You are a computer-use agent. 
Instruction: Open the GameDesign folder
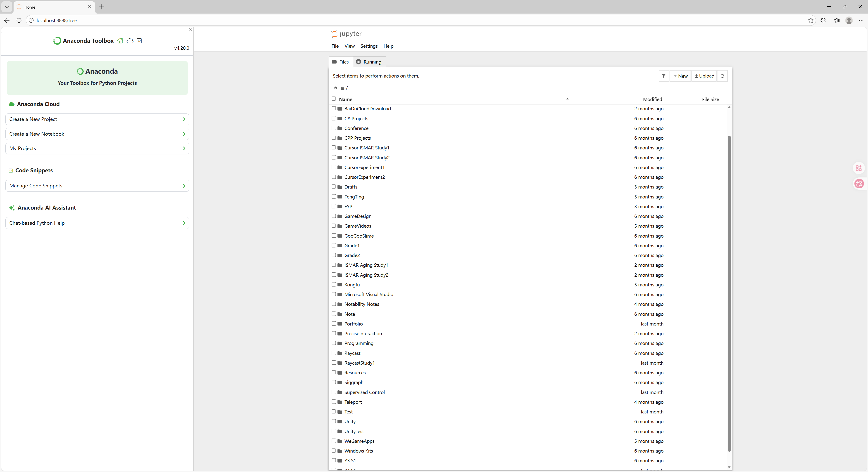(x=358, y=216)
